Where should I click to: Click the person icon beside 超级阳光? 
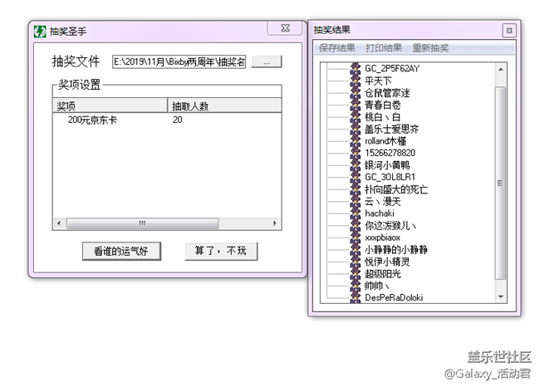(x=356, y=273)
